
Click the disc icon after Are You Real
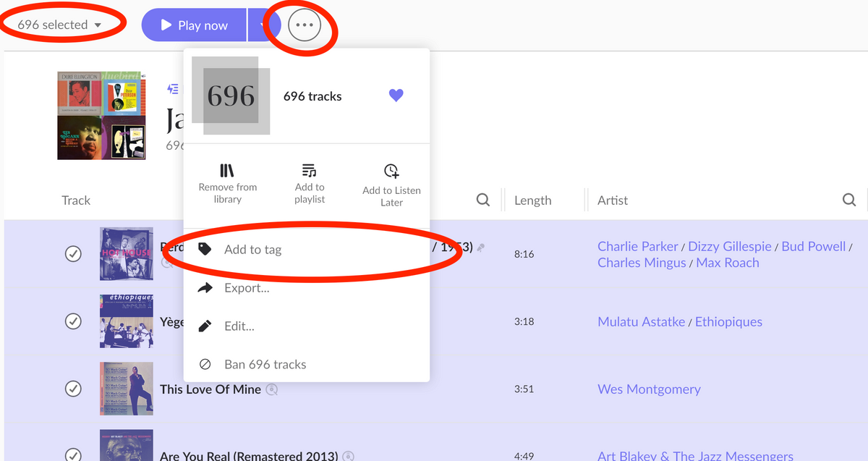(x=349, y=456)
